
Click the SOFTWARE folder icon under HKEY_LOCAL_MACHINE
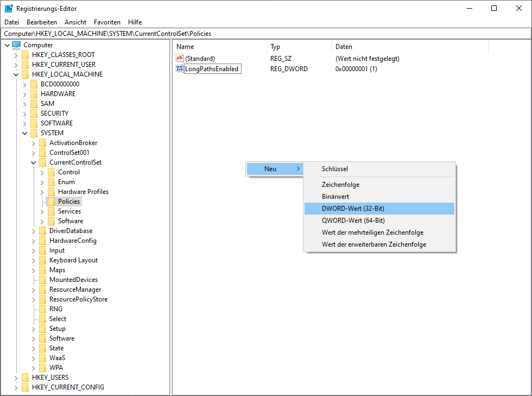tap(34, 123)
